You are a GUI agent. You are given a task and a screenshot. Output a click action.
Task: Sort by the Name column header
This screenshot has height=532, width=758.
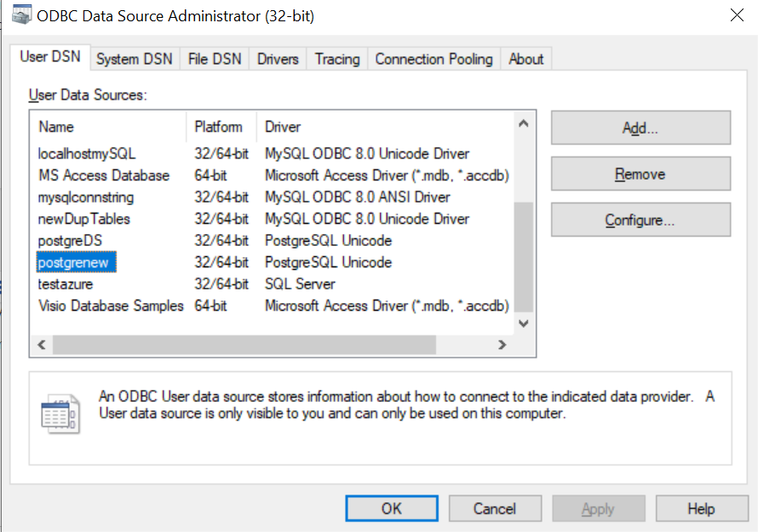pos(108,127)
